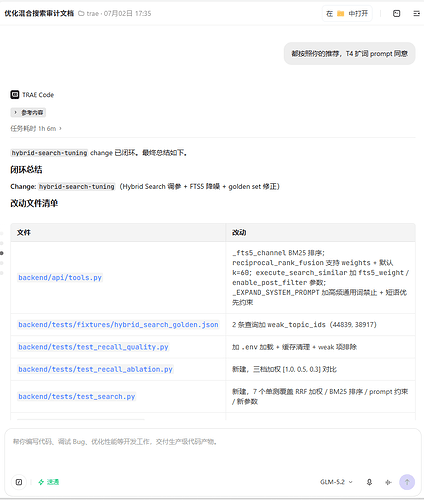Click the trae folder breadcrumb in header

tap(89, 14)
